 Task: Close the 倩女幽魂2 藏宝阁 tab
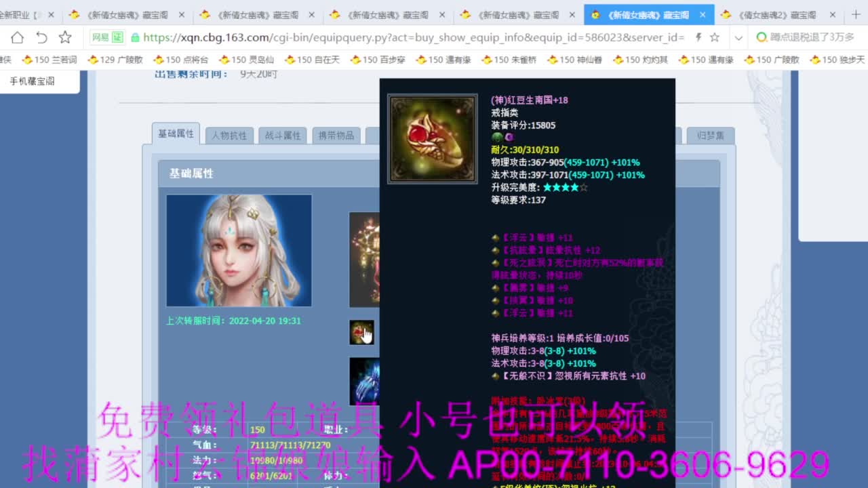tap(833, 14)
